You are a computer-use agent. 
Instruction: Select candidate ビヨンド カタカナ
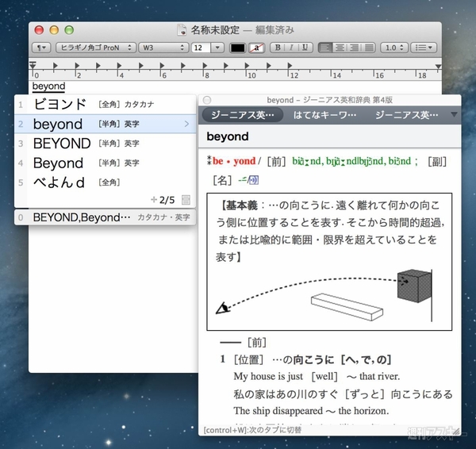106,105
